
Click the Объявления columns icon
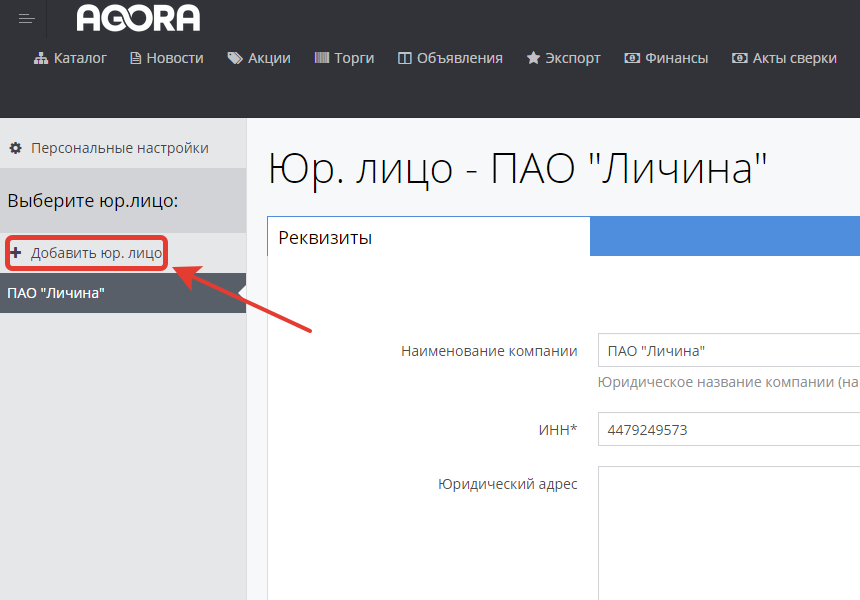405,58
